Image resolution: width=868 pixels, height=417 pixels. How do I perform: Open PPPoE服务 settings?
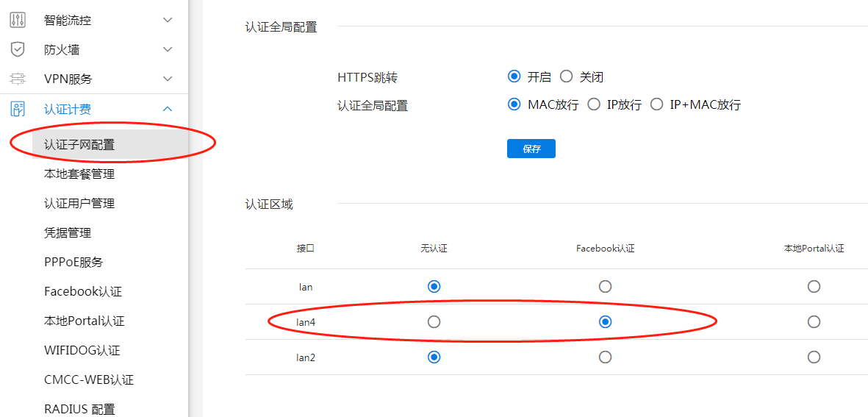coord(73,262)
